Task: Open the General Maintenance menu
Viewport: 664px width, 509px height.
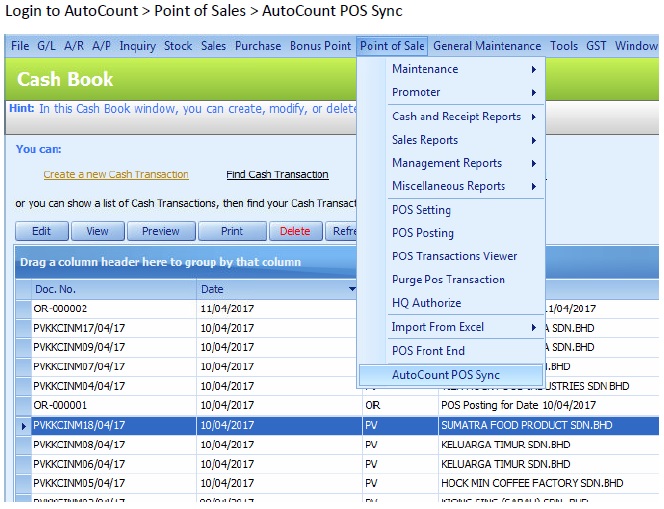Action: (487, 46)
